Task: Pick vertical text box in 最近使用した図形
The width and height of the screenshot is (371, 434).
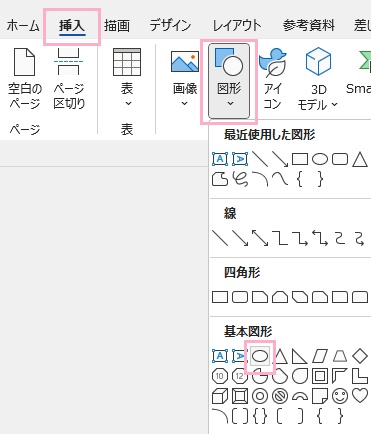Action: point(240,159)
